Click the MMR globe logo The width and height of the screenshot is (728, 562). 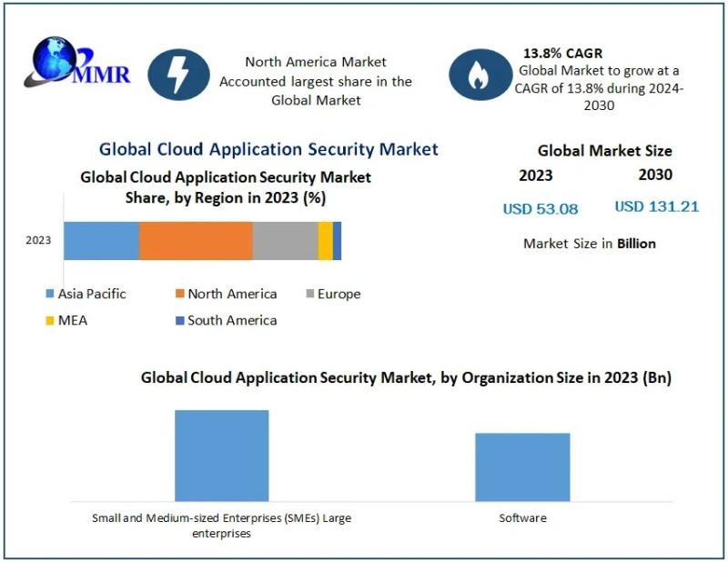coord(77,63)
